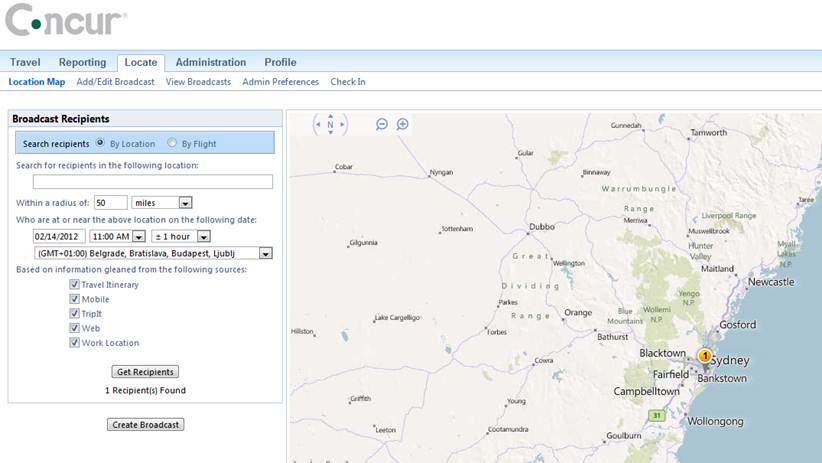Viewport: 822px width, 463px height.
Task: Open View Broadcasts submenu item
Action: [198, 82]
